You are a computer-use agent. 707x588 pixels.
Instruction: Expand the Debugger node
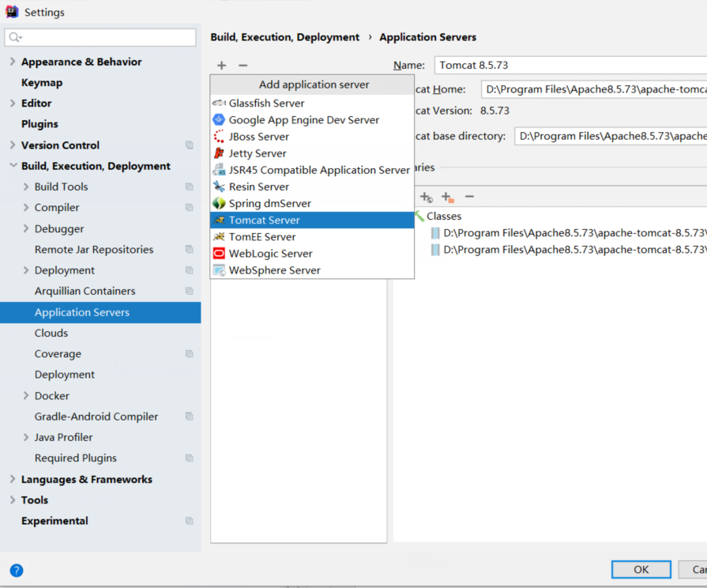pos(26,228)
